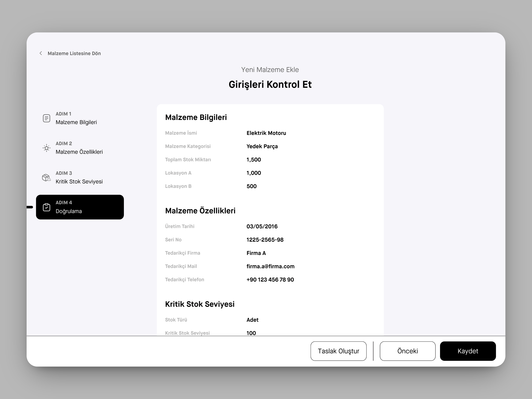Click the Kaydet button
The height and width of the screenshot is (399, 532).
click(468, 351)
